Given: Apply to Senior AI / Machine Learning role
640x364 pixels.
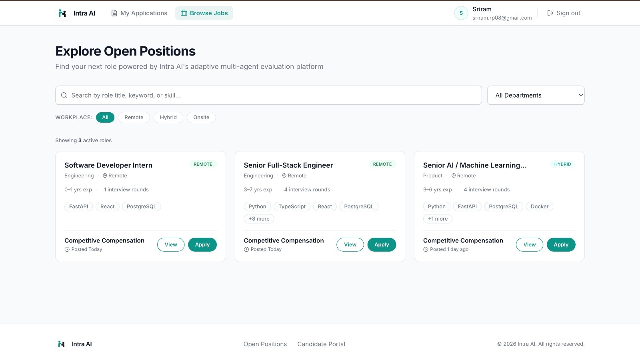Looking at the screenshot, I should (x=561, y=245).
